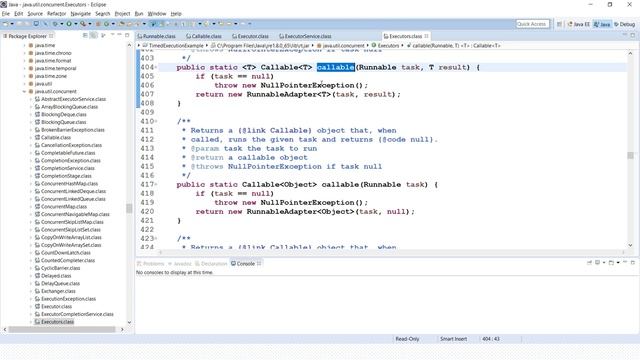Image resolution: width=640 pixels, height=360 pixels.
Task: Click the CountDownLatch.class file icon
Action: click(37, 253)
